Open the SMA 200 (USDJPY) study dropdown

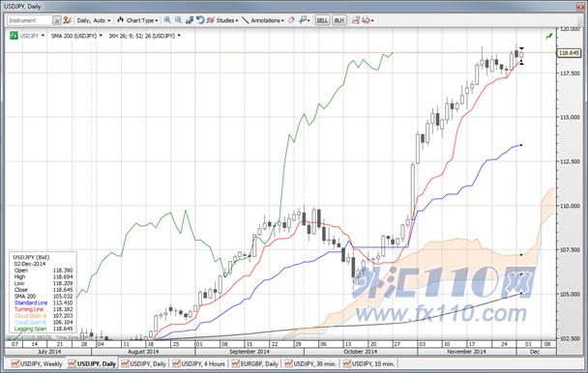[x=76, y=36]
